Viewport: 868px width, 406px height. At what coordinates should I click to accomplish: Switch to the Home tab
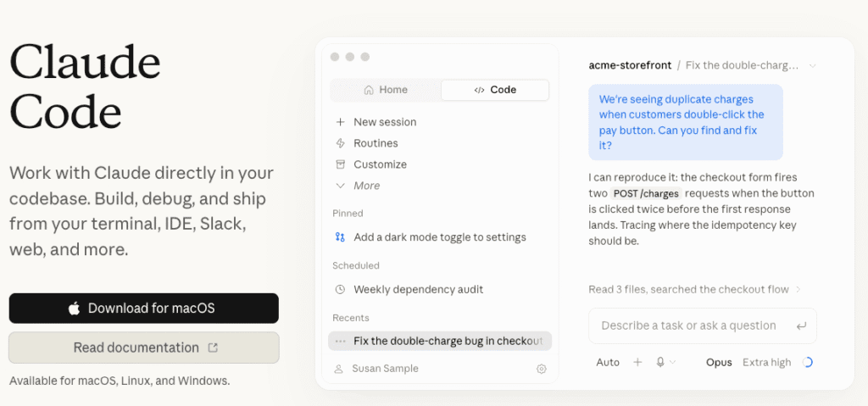point(386,90)
